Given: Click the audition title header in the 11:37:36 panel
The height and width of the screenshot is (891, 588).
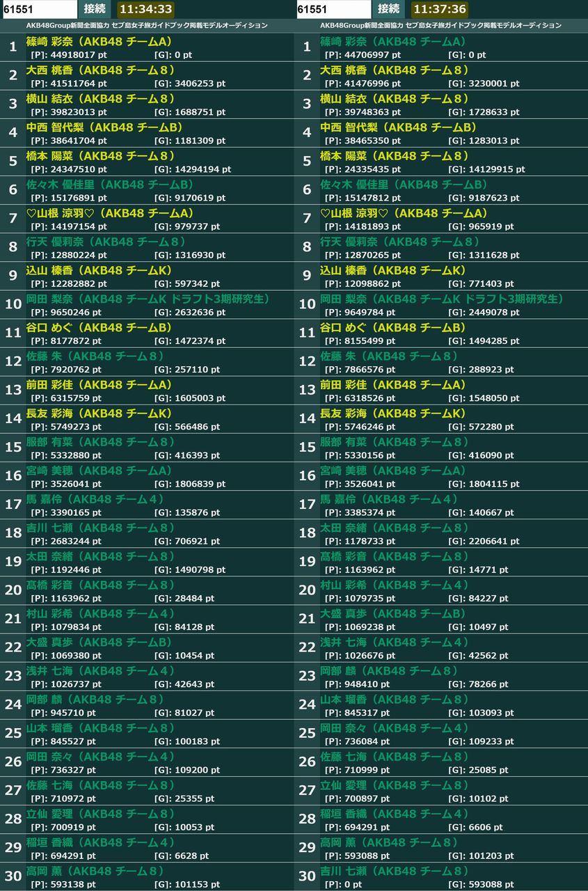Looking at the screenshot, I should (441, 25).
